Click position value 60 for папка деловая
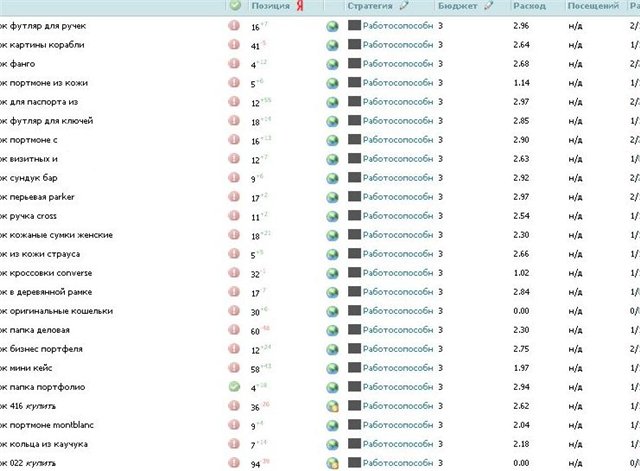 click(x=256, y=331)
